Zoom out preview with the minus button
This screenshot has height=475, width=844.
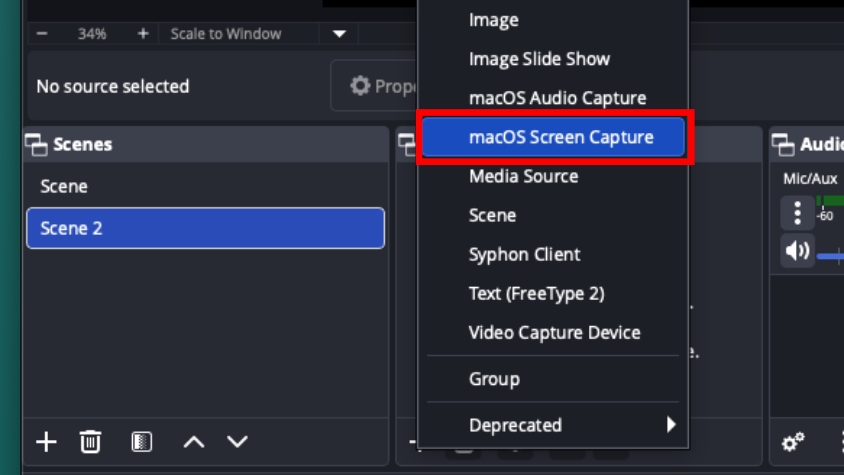(x=42, y=34)
